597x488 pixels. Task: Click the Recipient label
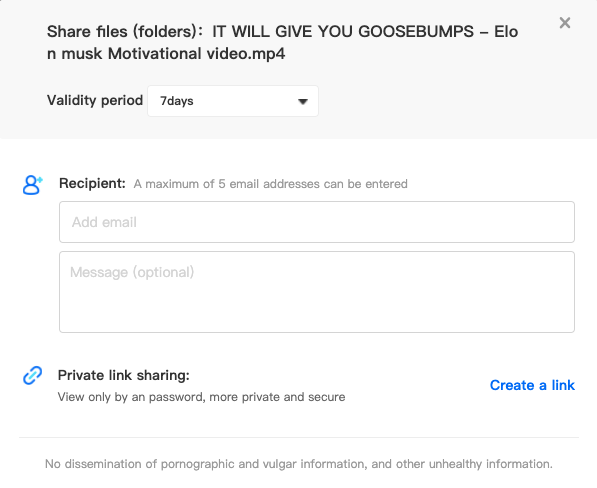[92, 183]
